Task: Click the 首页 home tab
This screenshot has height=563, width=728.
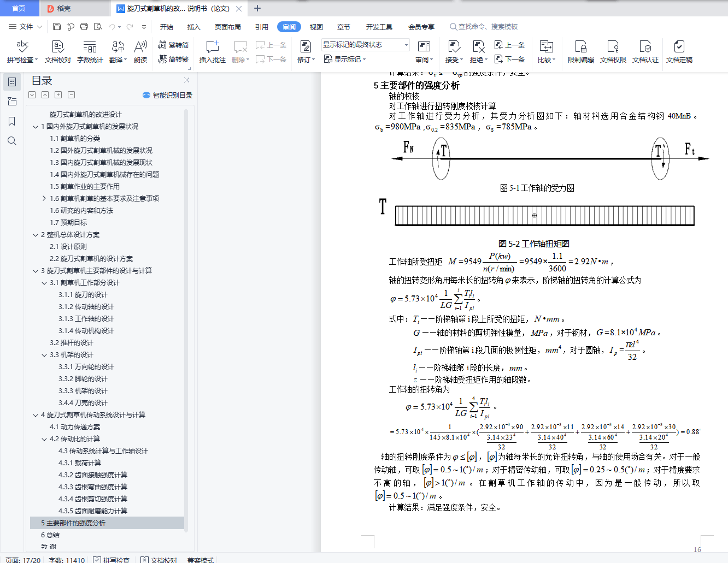Action: coord(19,8)
